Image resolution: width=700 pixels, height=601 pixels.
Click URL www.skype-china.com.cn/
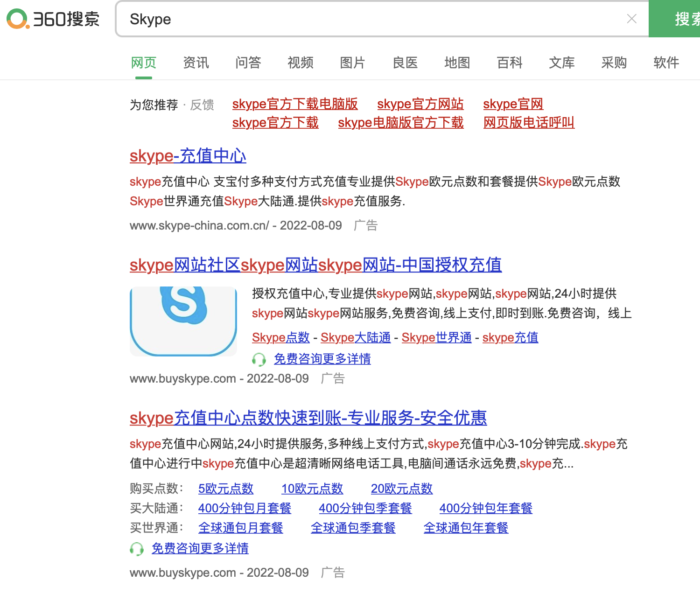pos(199,225)
